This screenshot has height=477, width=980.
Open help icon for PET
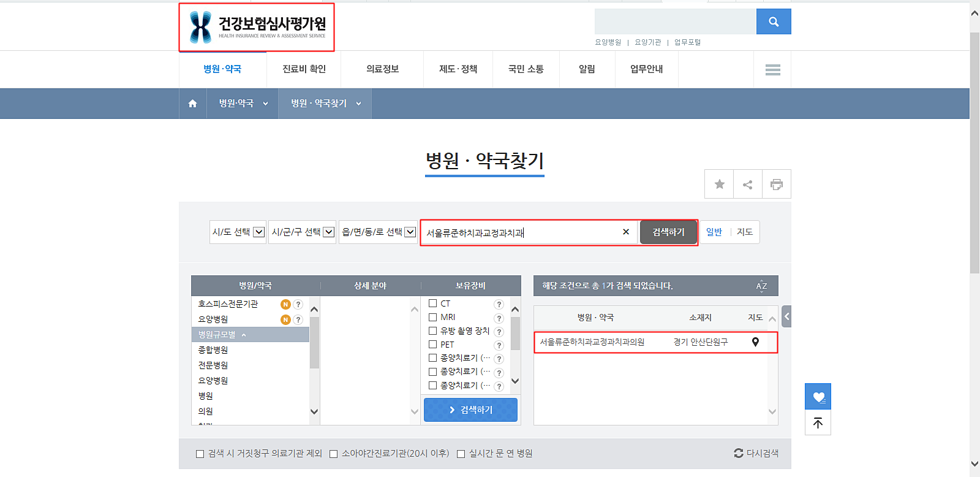(x=499, y=345)
